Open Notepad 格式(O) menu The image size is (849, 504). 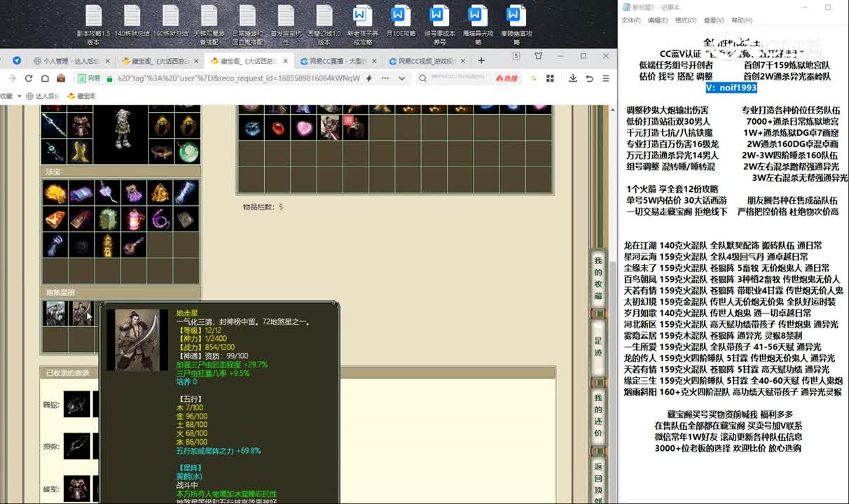click(686, 20)
